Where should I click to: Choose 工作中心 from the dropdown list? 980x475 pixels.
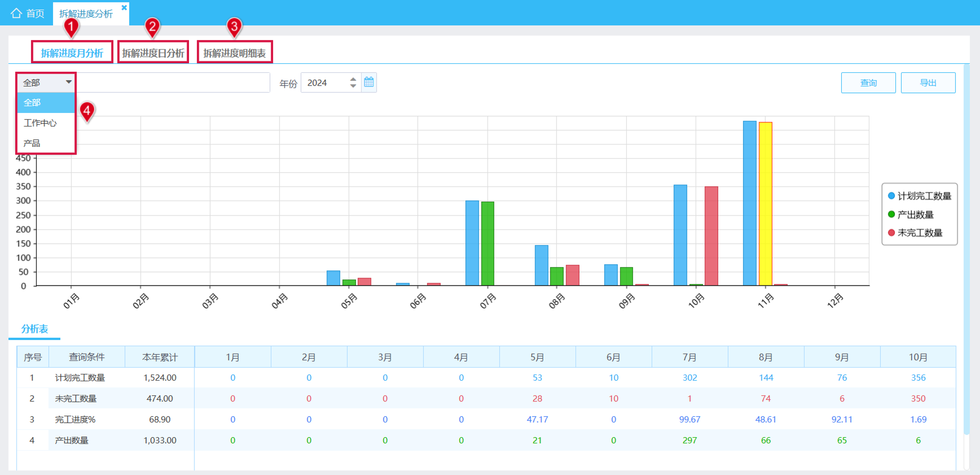[x=46, y=123]
